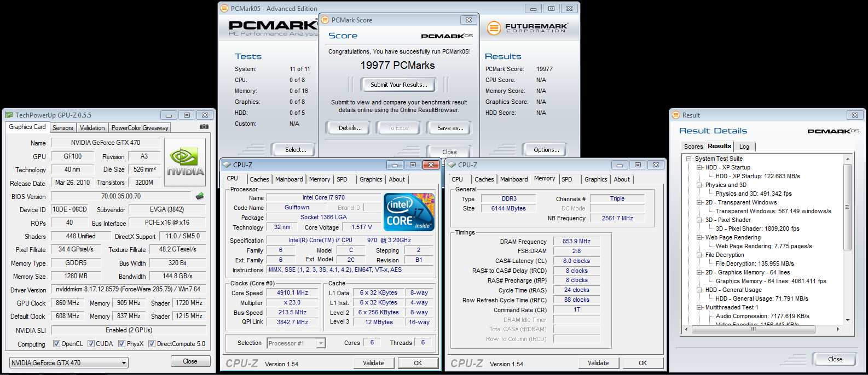Click the Intel Core i7 logo in CPU-Z

click(x=409, y=212)
